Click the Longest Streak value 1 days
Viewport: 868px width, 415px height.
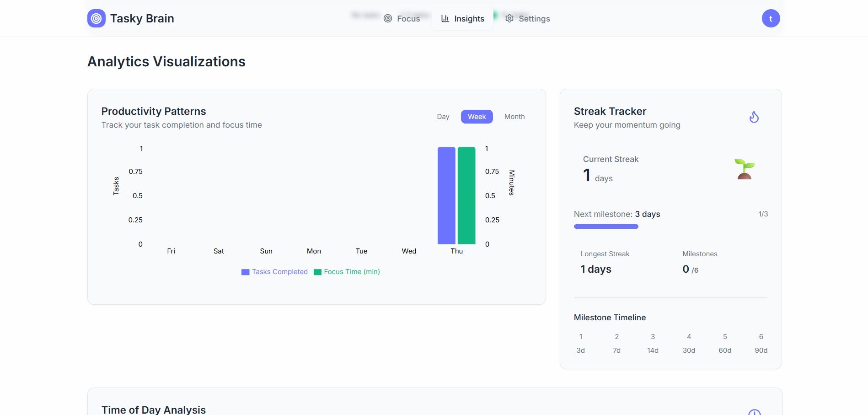(x=596, y=269)
